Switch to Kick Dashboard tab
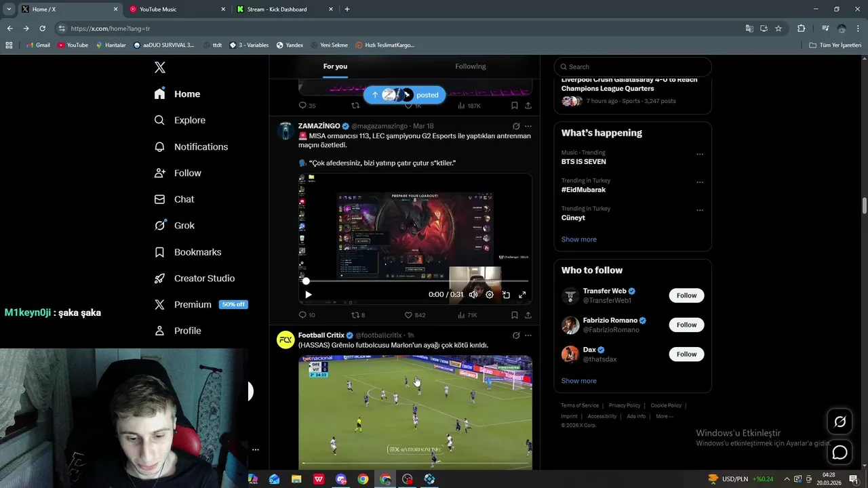The image size is (868, 488). pos(285,9)
